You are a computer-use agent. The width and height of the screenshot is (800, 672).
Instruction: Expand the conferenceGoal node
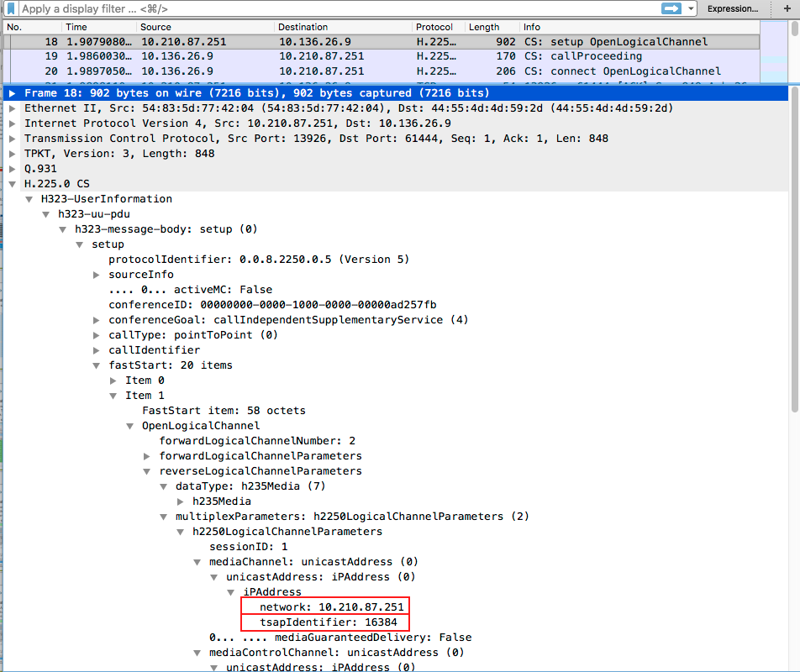tap(97, 320)
